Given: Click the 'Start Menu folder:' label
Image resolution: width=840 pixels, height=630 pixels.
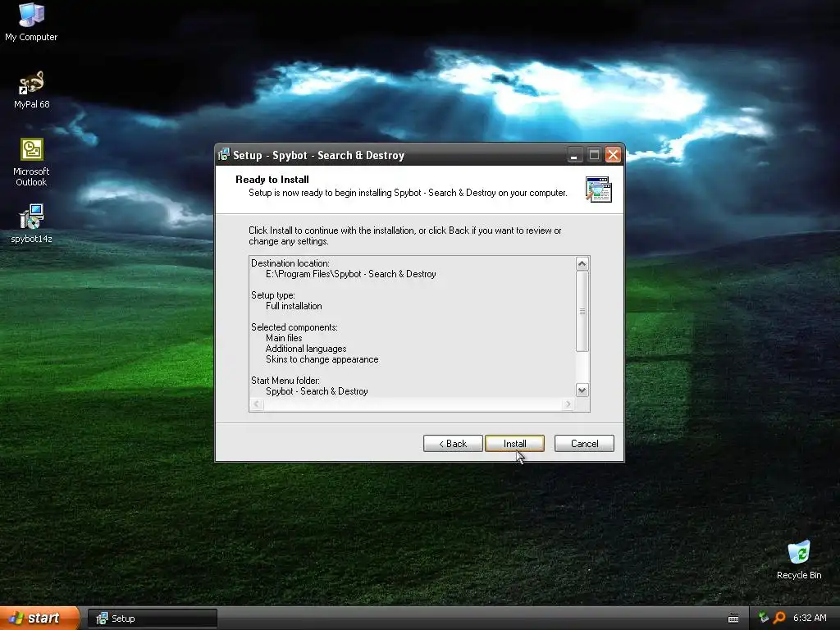Looking at the screenshot, I should (285, 381).
